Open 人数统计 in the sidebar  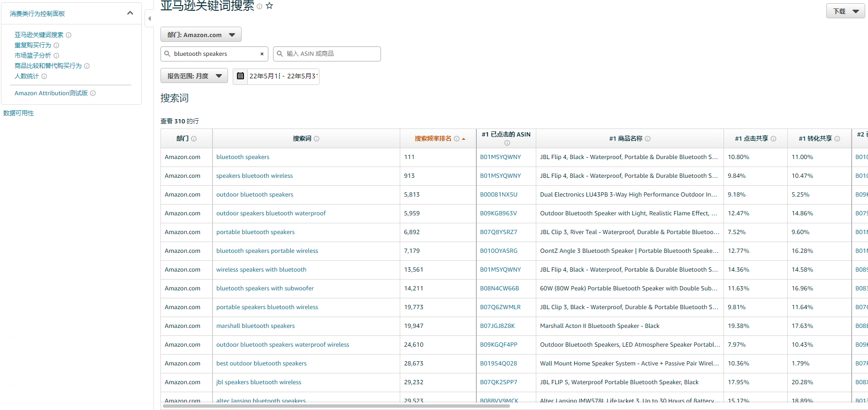click(x=27, y=76)
